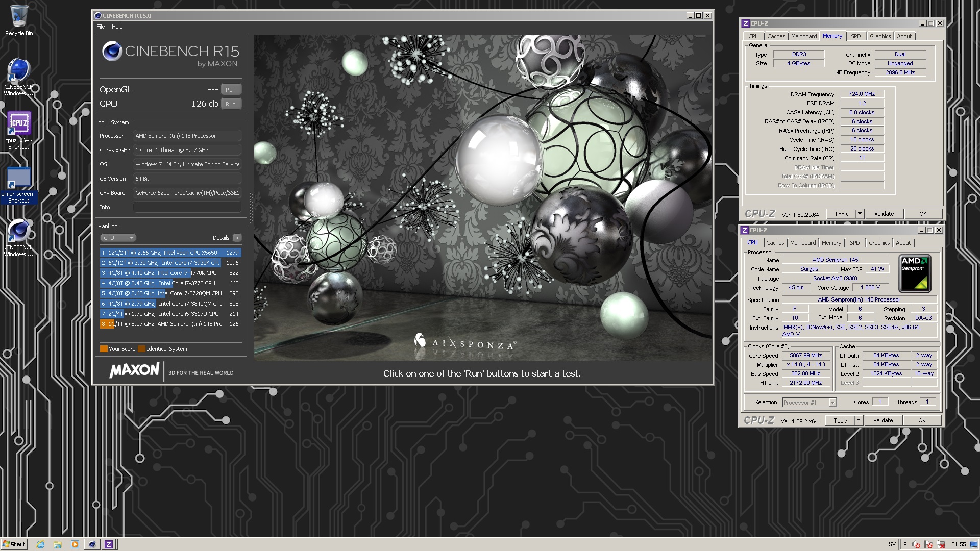980x551 pixels.
Task: Click the rendered scene preview image
Action: 482,198
